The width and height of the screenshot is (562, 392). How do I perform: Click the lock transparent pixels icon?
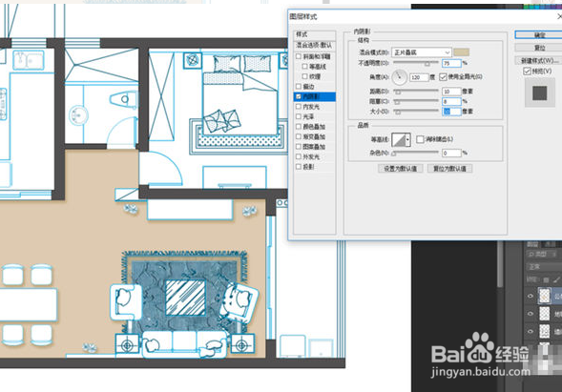[x=546, y=279]
